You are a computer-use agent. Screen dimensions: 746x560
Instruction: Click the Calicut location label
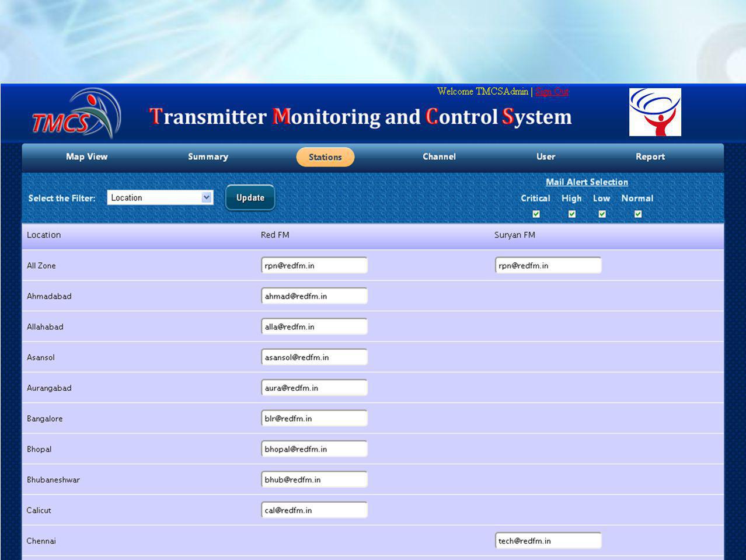39,510
